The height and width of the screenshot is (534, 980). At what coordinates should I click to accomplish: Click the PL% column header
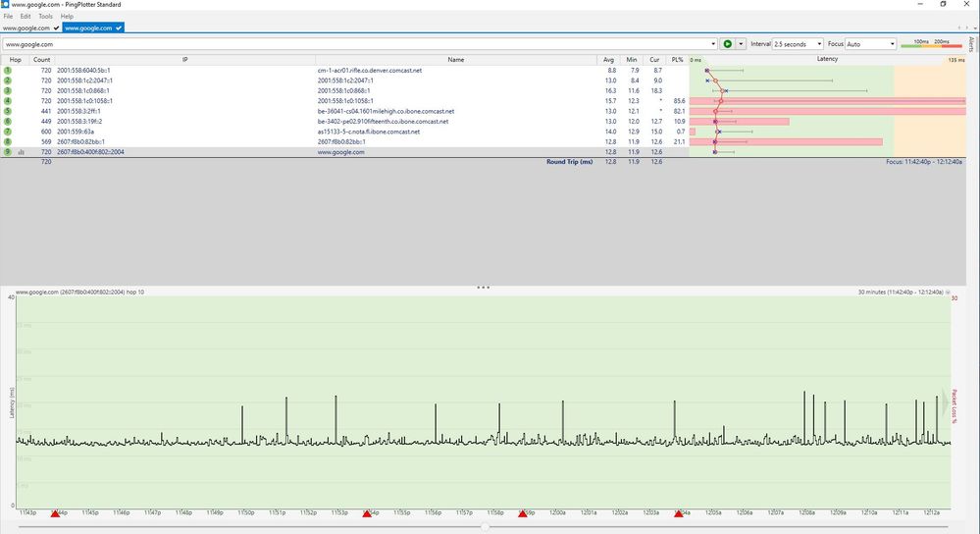pyautogui.click(x=677, y=60)
